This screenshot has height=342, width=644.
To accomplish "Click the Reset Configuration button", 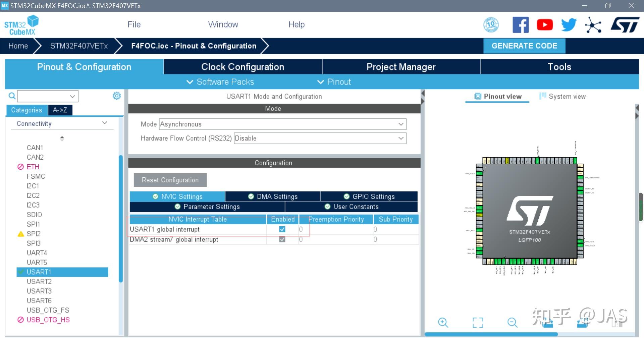I will click(x=170, y=180).
